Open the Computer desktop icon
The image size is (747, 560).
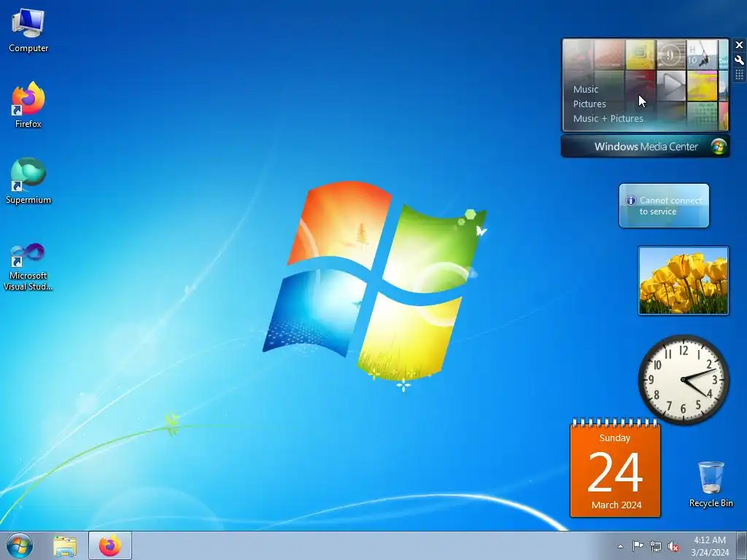(28, 31)
